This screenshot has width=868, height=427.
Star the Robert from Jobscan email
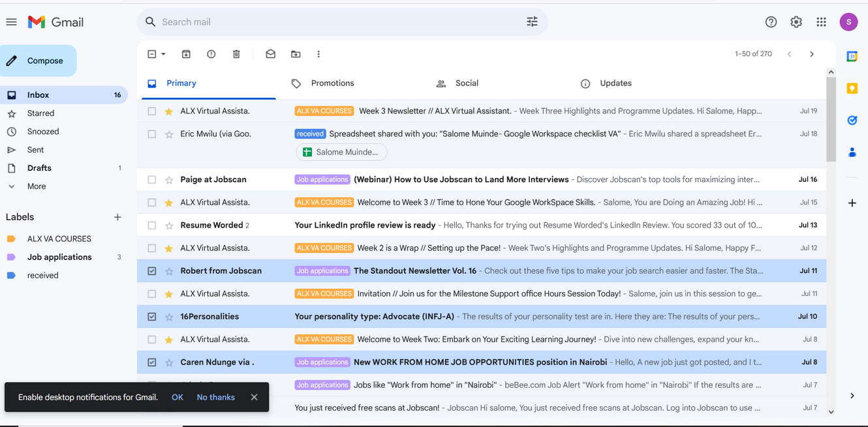tap(169, 271)
